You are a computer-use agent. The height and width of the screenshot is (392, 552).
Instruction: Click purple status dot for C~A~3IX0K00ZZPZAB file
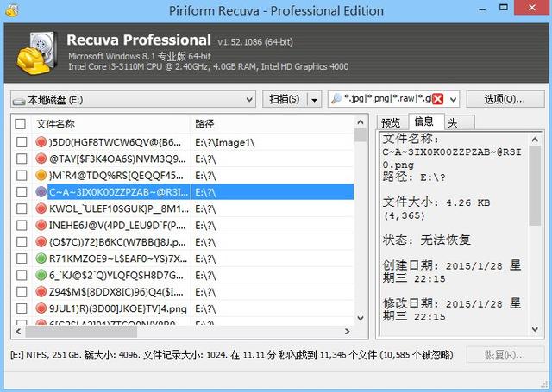point(41,191)
